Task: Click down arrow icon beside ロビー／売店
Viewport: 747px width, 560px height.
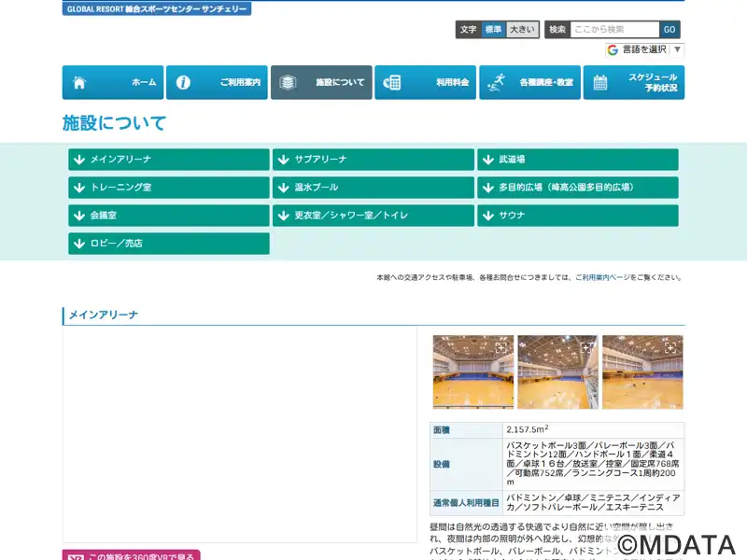Action: click(x=79, y=244)
